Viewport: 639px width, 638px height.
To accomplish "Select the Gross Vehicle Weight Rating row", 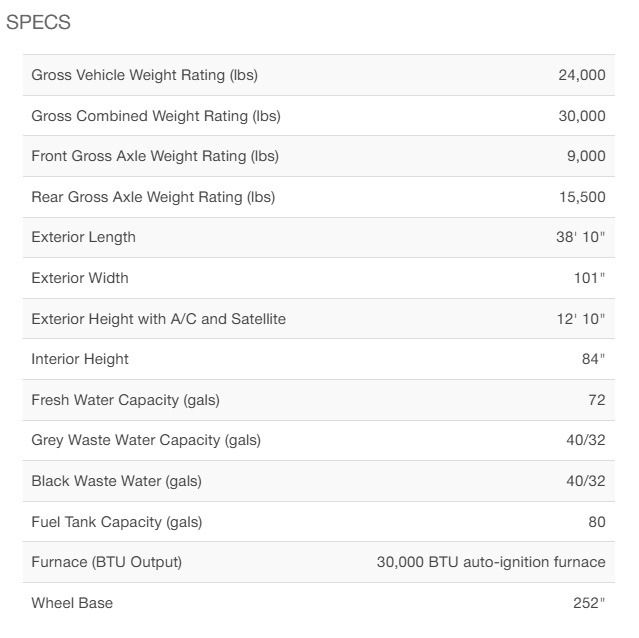I will click(x=319, y=75).
